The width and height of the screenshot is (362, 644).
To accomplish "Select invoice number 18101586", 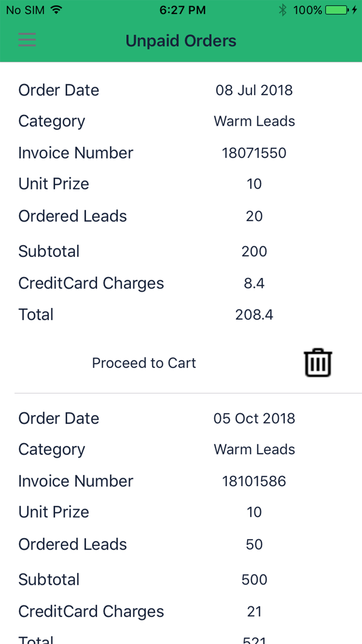I will [x=254, y=481].
